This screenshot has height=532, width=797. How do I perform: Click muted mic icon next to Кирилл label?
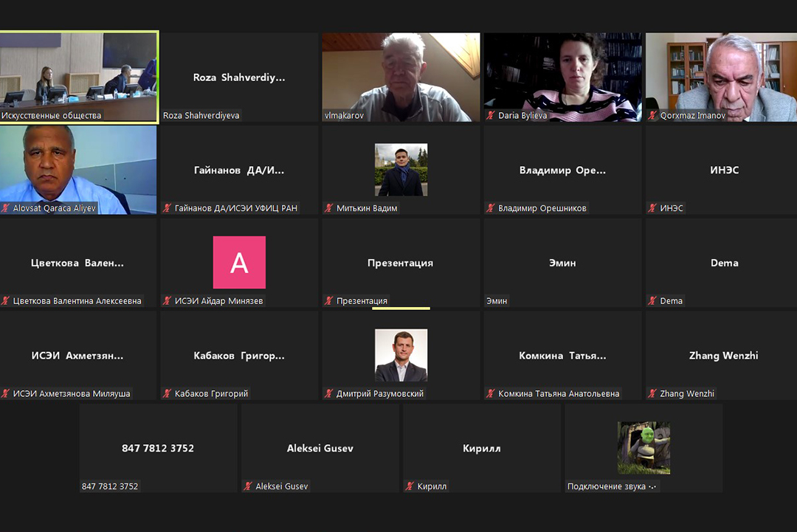click(410, 486)
